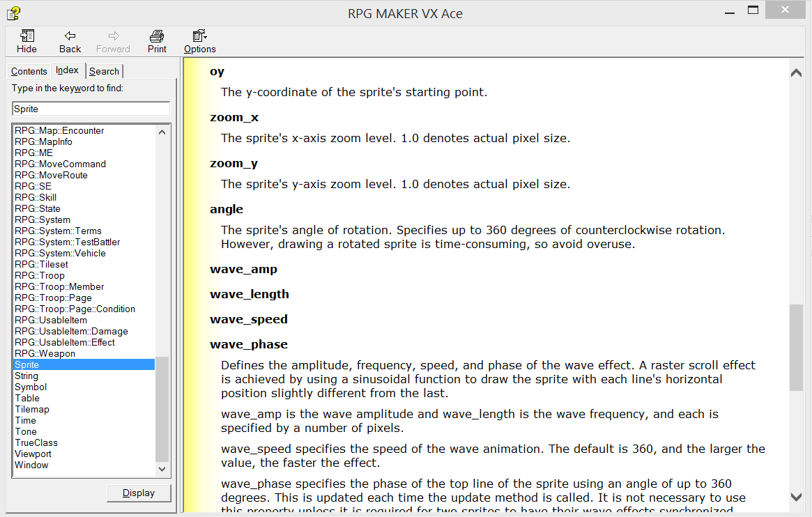Select the highlighted Sprite index entry
The width and height of the screenshot is (812, 517).
[84, 365]
